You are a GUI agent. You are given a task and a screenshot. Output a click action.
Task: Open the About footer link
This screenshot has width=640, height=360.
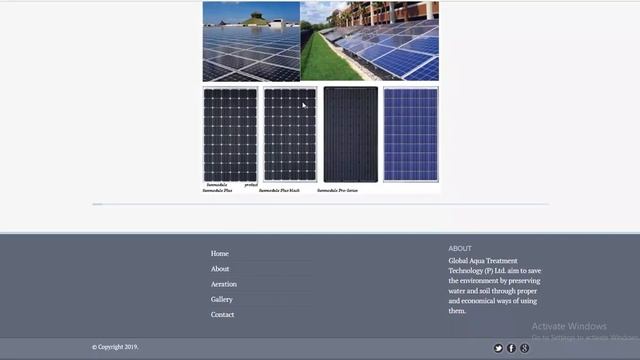[220, 269]
